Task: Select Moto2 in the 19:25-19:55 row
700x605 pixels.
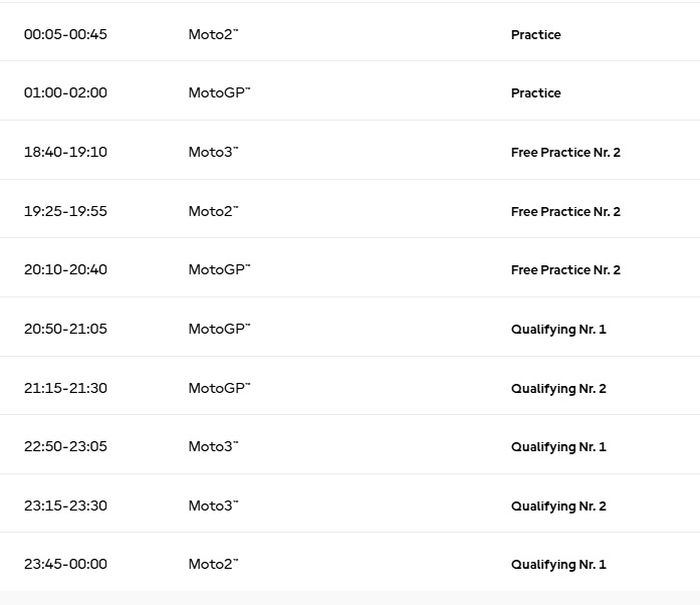Action: [x=213, y=211]
